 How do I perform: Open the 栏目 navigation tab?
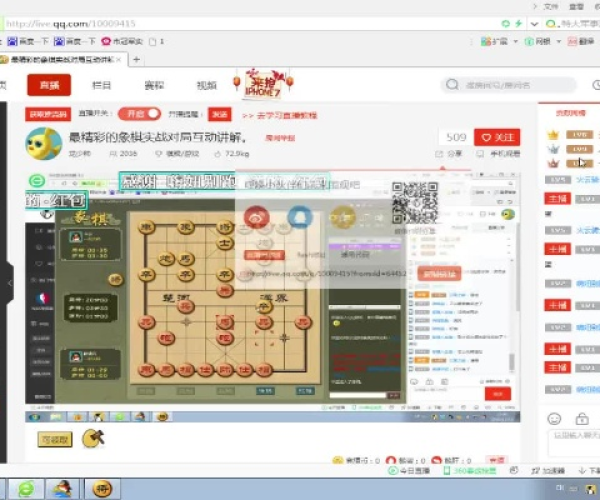[x=101, y=85]
